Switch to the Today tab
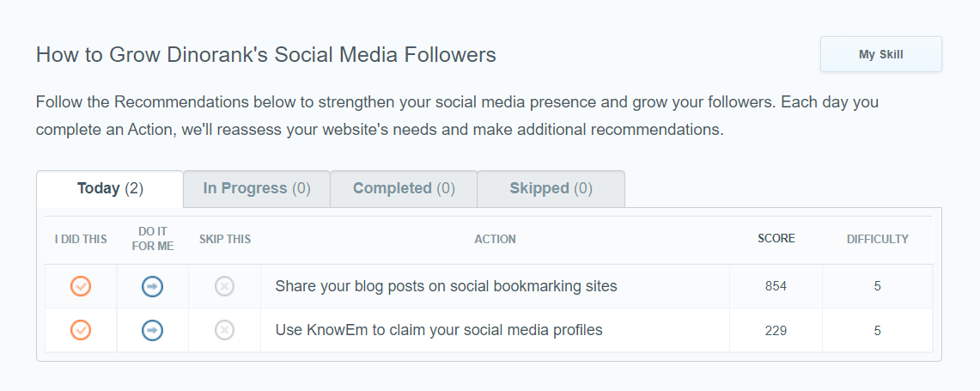Screen dimensions: 980x391 pos(110,188)
